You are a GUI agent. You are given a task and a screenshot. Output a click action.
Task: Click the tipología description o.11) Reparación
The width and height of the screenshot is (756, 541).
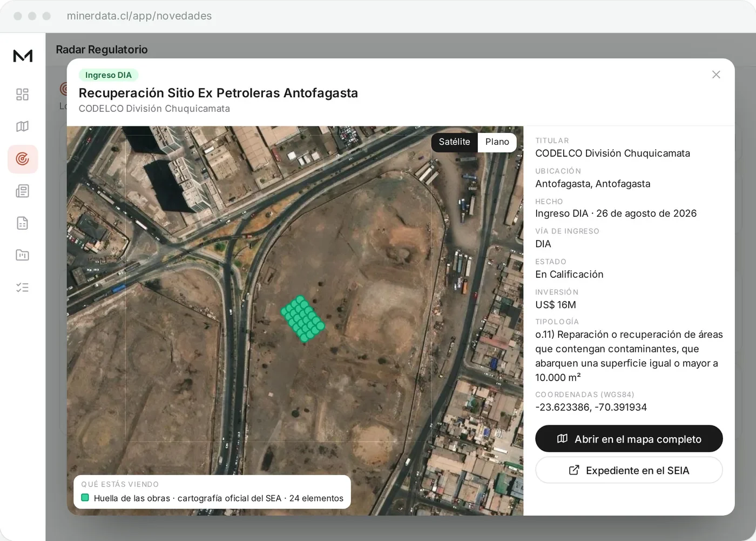(x=629, y=356)
